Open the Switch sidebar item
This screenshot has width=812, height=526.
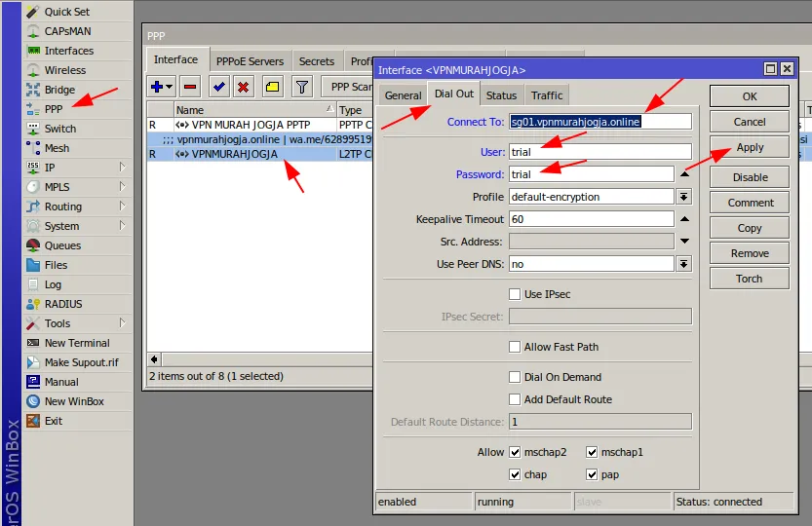pyautogui.click(x=60, y=129)
